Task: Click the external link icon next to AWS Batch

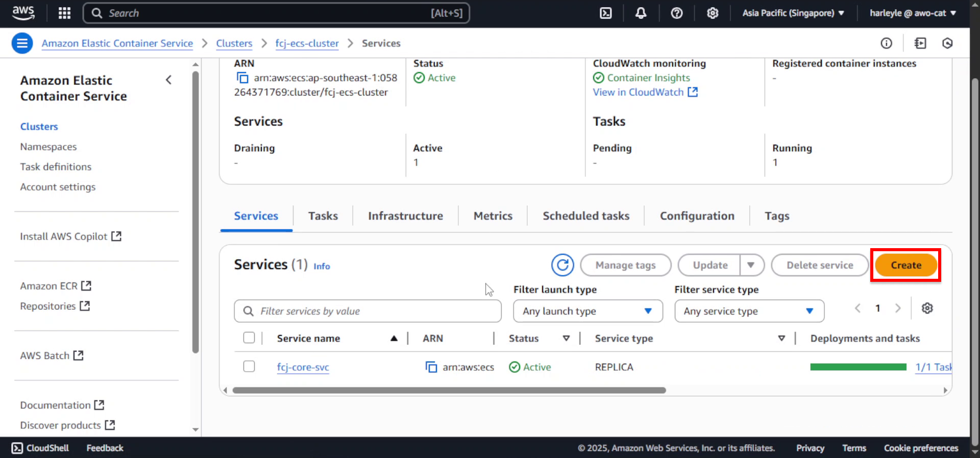Action: [78, 355]
